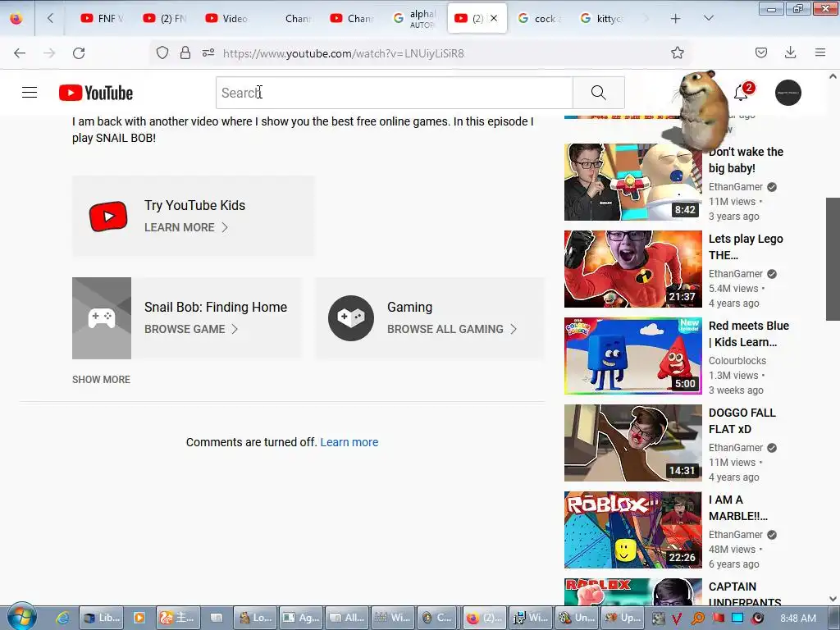
Task: Go to the YouTube home logo
Action: coord(96,93)
